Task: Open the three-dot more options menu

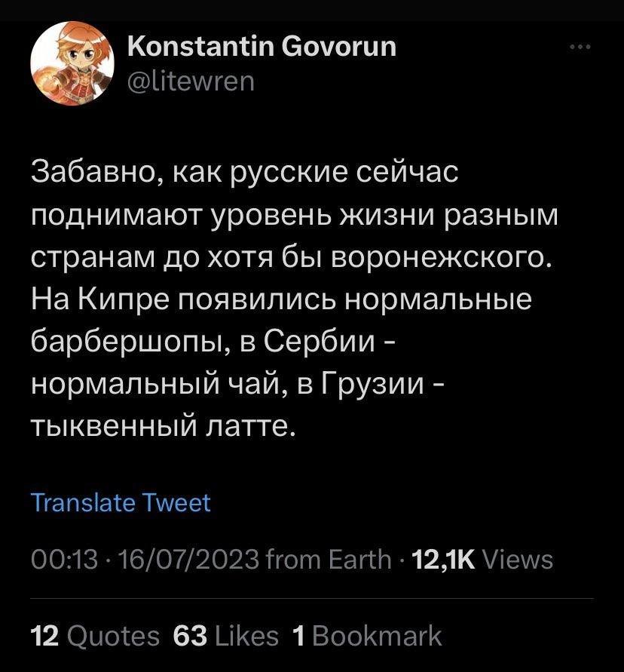Action: point(580,47)
